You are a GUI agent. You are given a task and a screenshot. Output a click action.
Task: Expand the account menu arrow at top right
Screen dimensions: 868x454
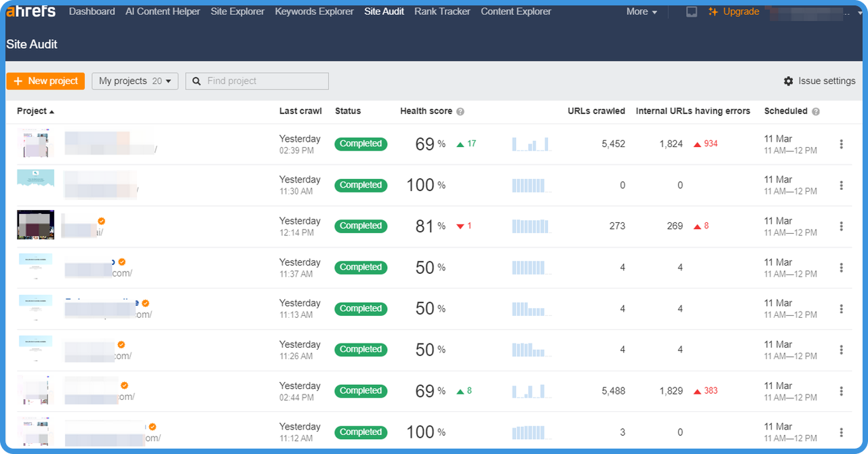click(x=861, y=13)
